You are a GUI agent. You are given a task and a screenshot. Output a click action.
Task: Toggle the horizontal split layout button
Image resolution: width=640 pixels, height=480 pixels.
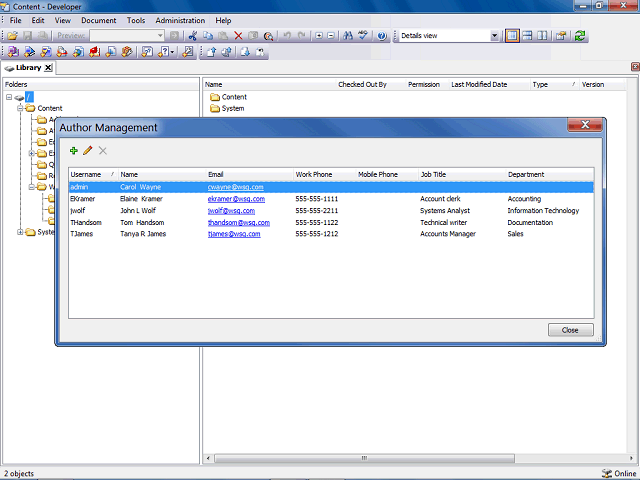tap(527, 36)
